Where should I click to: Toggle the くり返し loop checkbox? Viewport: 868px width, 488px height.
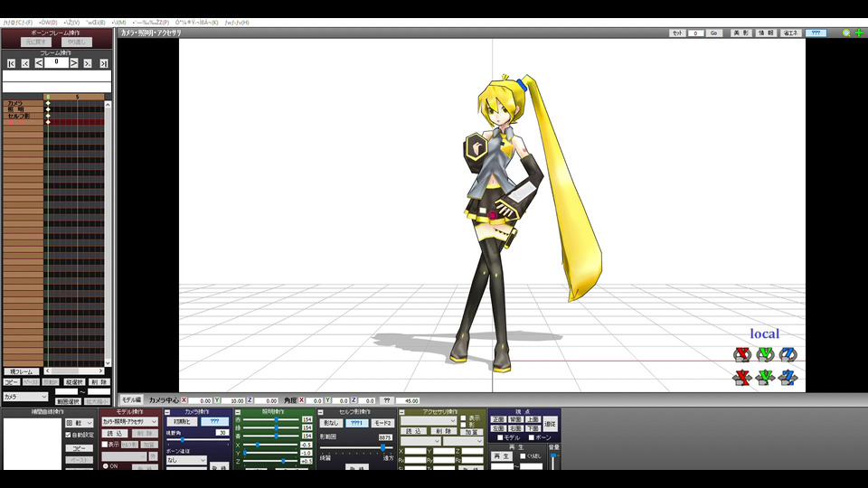(x=523, y=455)
